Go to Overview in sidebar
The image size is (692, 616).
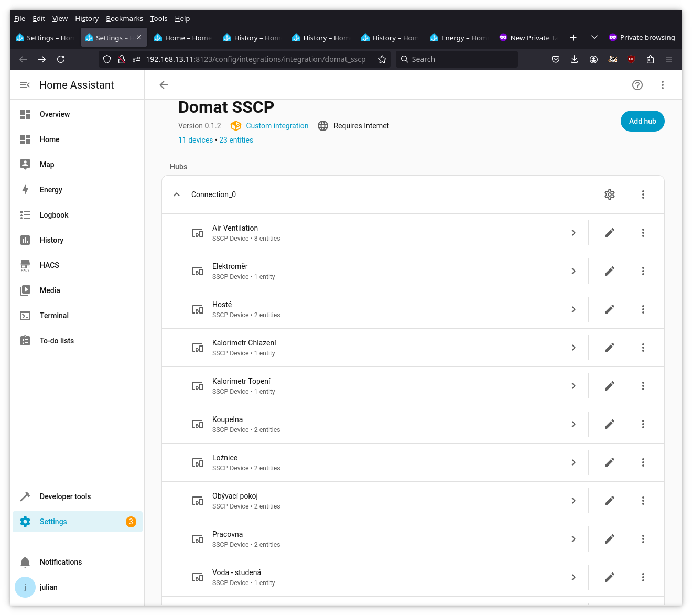point(78,114)
